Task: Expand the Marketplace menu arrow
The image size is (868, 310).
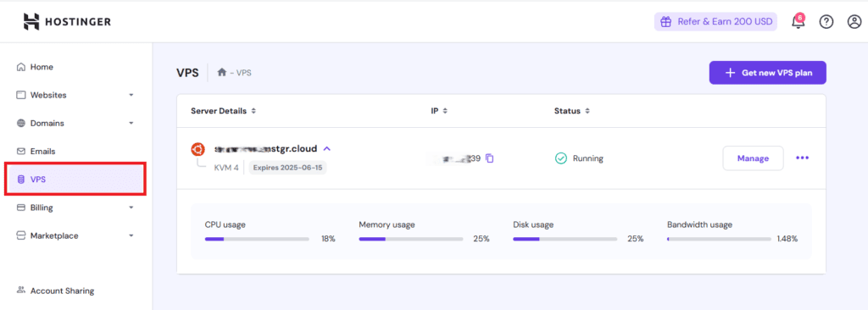Action: (131, 235)
